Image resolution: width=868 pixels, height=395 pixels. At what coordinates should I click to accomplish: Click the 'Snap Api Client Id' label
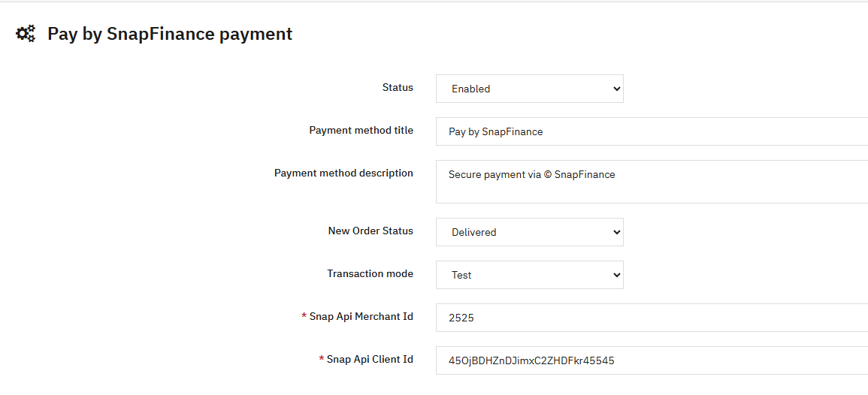point(370,360)
